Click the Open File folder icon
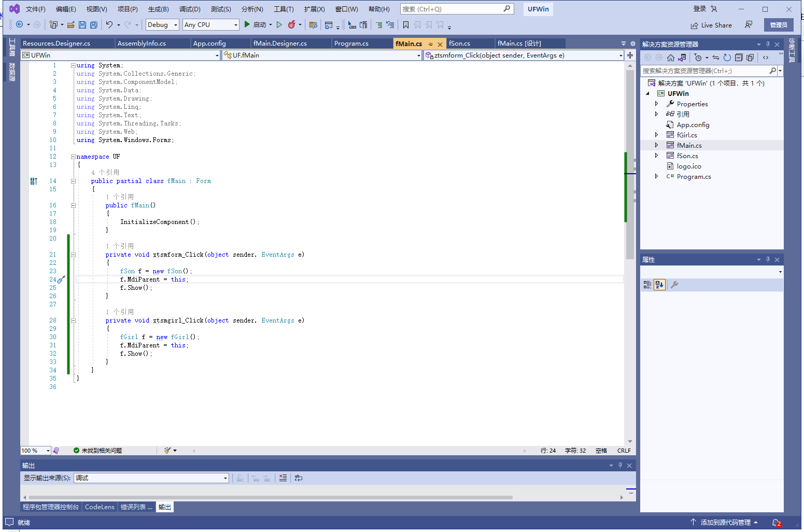Screen dimensions: 804x532 tap(71, 24)
